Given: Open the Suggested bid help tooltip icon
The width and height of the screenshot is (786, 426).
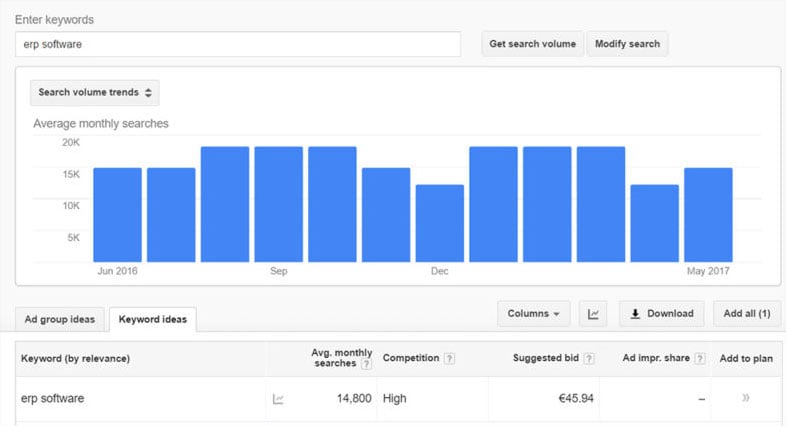Looking at the screenshot, I should (x=589, y=358).
